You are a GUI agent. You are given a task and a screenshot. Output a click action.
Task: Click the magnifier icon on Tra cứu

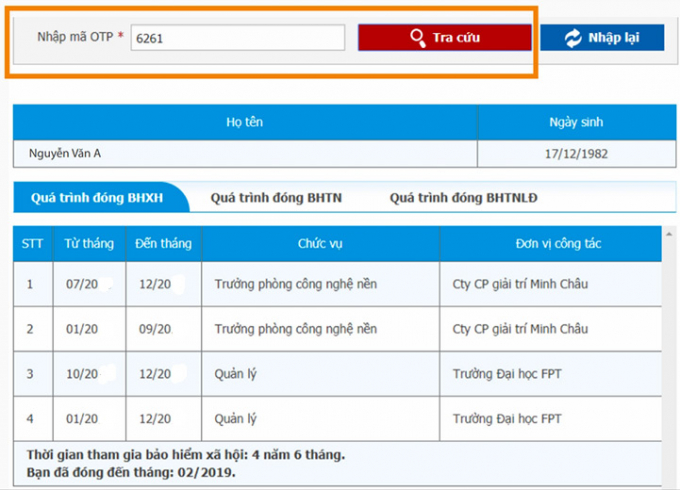(x=418, y=38)
